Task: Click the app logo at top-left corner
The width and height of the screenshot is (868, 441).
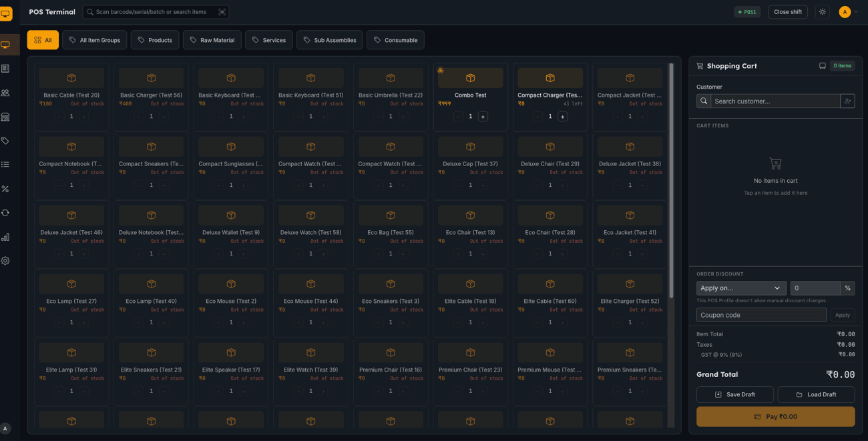Action: coord(5,13)
